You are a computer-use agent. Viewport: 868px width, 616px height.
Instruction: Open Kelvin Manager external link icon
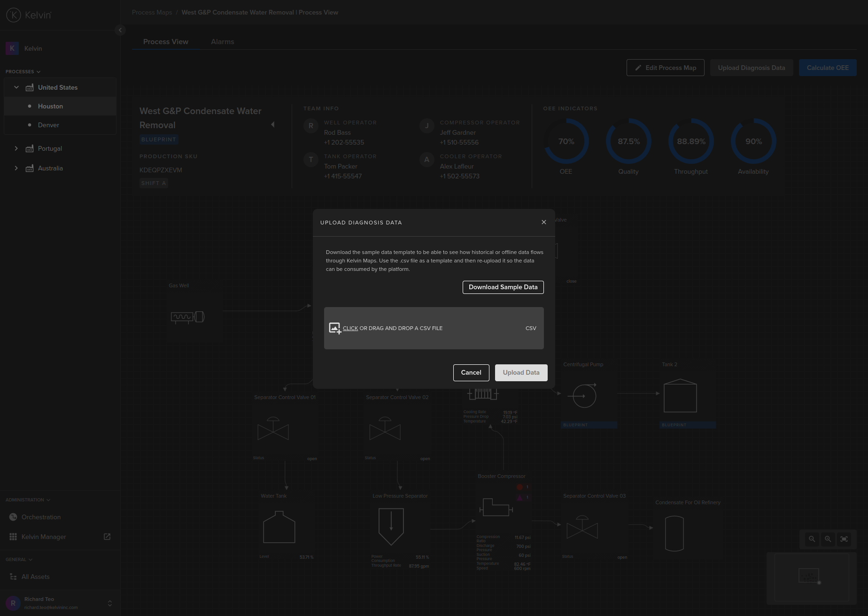click(107, 537)
